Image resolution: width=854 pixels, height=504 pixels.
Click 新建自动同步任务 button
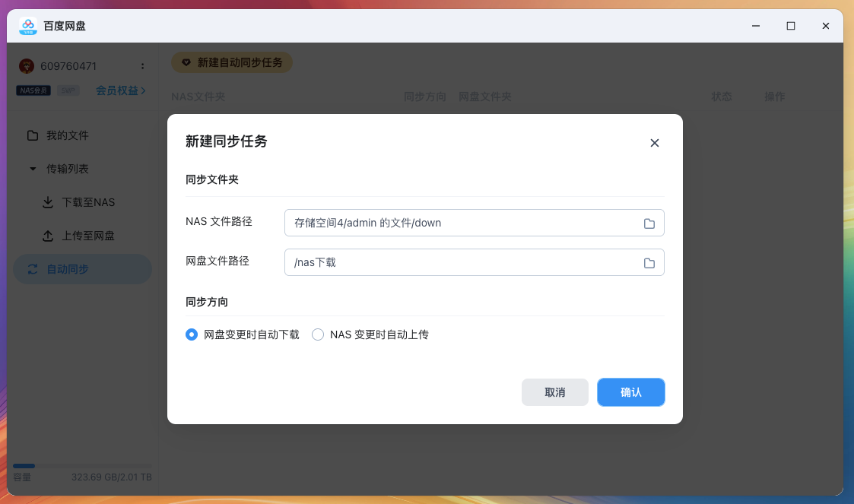pyautogui.click(x=232, y=62)
